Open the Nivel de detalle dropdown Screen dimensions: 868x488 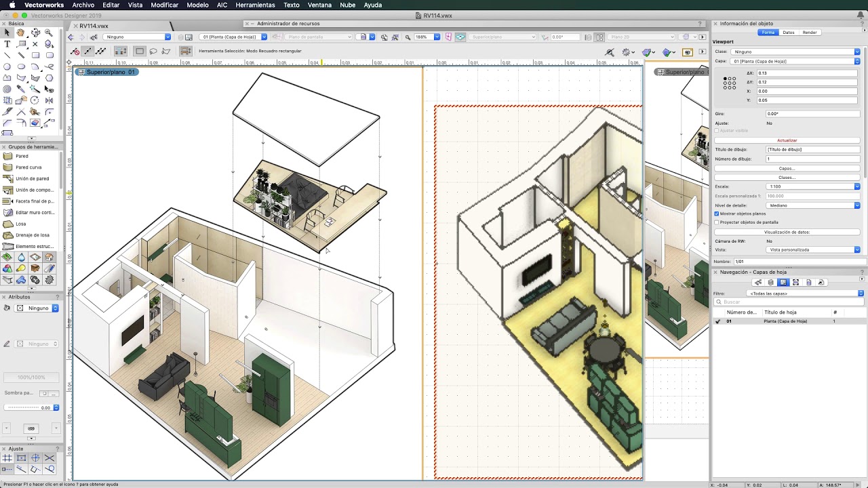tap(814, 205)
